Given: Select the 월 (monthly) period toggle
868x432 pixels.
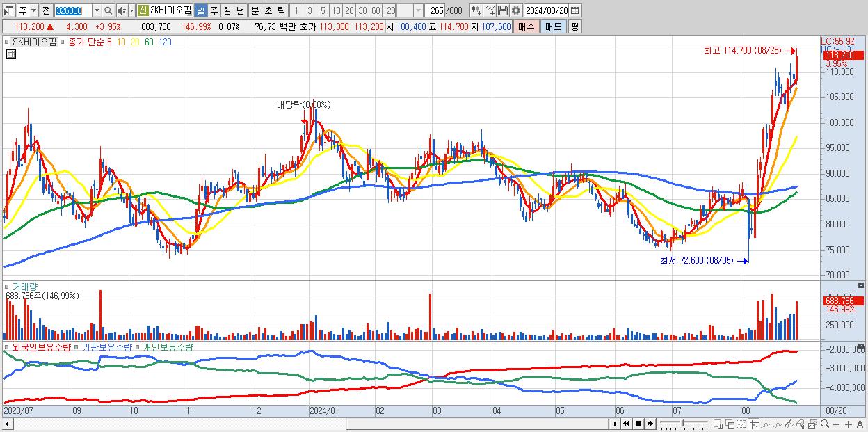Looking at the screenshot, I should (x=227, y=10).
